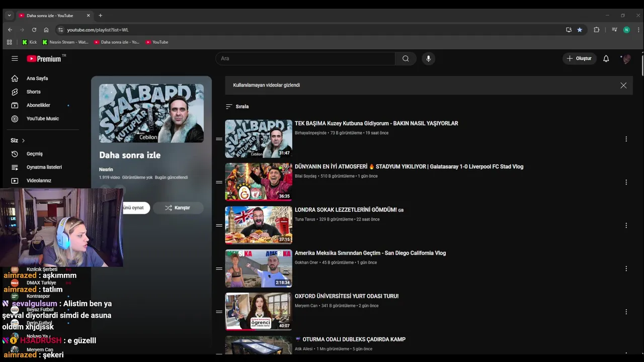The width and height of the screenshot is (644, 362).
Task: Play all videos in the playlist
Action: [x=136, y=208]
